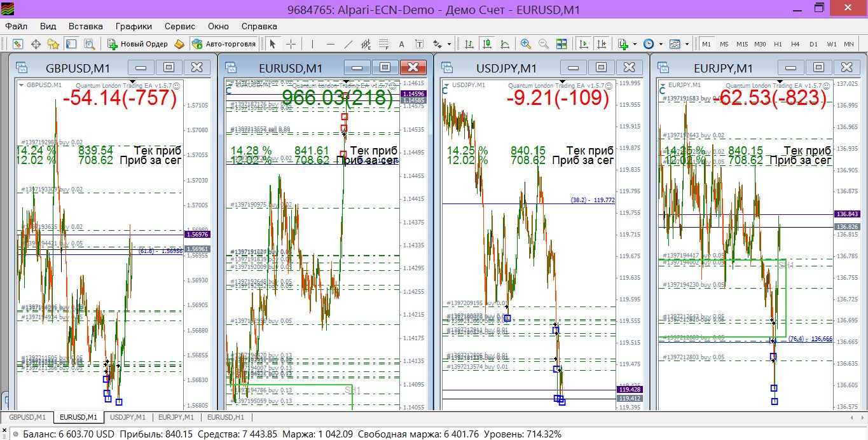Screen dimensions: 868x440
Task: Switch to MN timeframe
Action: (x=849, y=44)
